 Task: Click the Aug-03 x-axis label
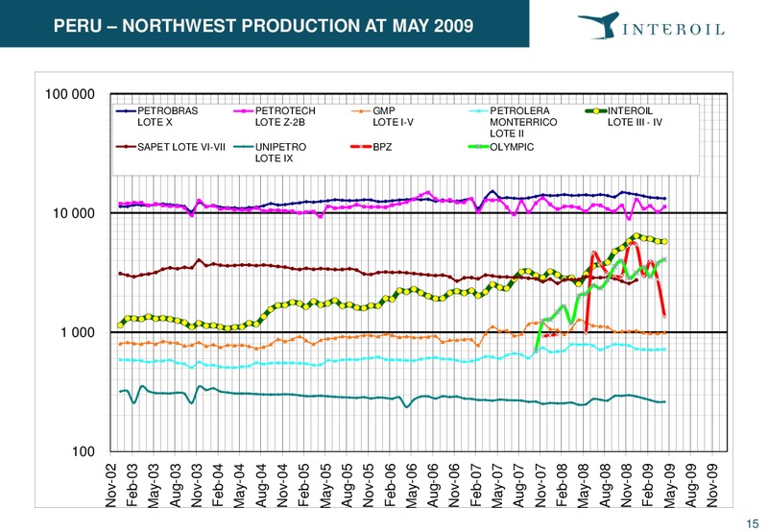[176, 486]
